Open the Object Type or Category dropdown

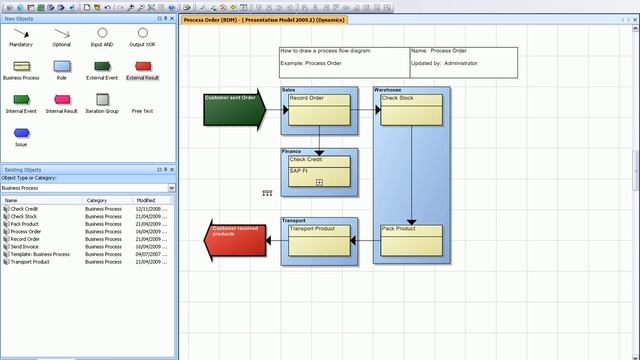pos(171,188)
